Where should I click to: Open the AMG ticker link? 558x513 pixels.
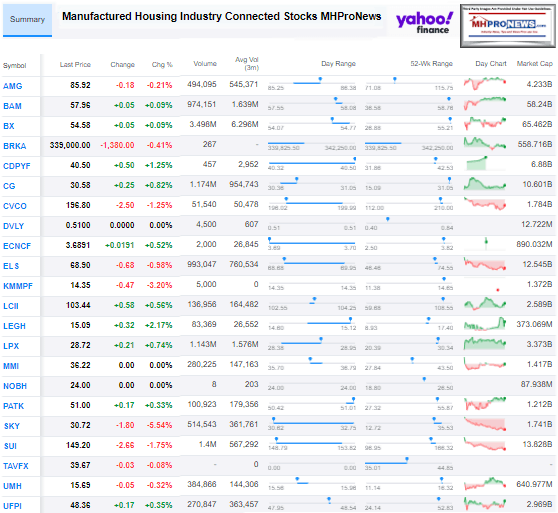coord(12,86)
